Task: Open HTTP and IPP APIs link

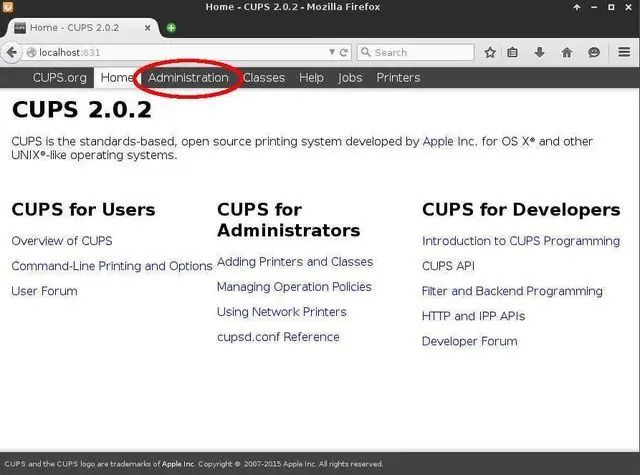Action: coord(473,316)
